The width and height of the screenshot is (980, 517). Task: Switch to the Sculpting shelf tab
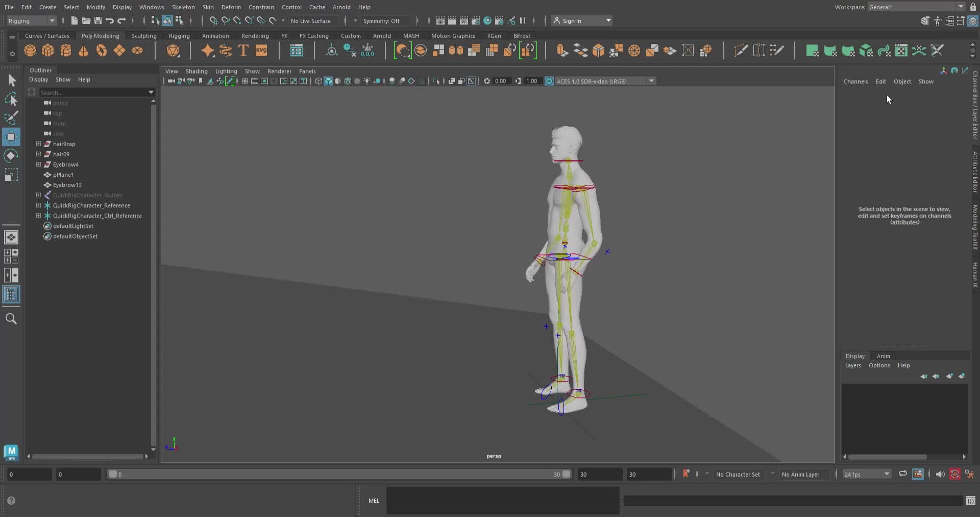coord(144,36)
